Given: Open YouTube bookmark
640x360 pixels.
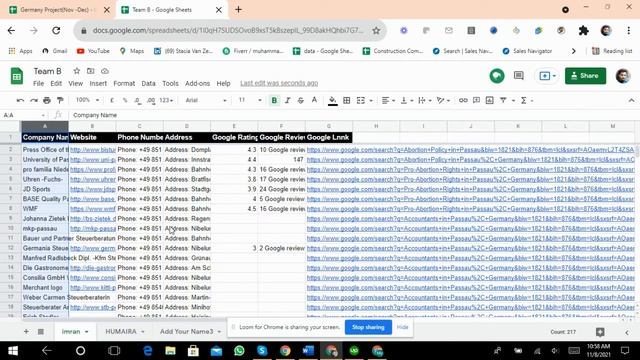Looking at the screenshot, I should 93,51.
